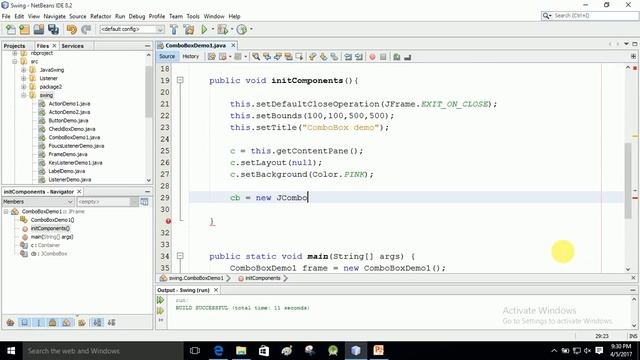Click the red error marker on line 31

click(168, 221)
